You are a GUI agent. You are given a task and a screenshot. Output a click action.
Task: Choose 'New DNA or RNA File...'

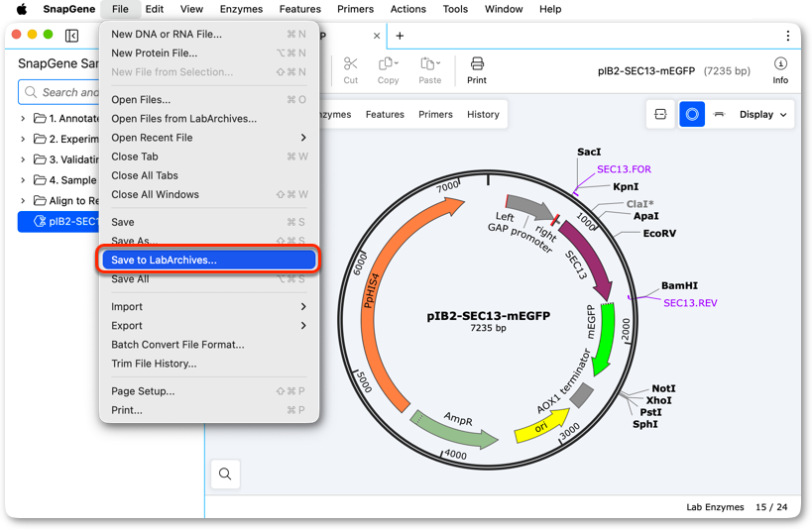click(209, 34)
